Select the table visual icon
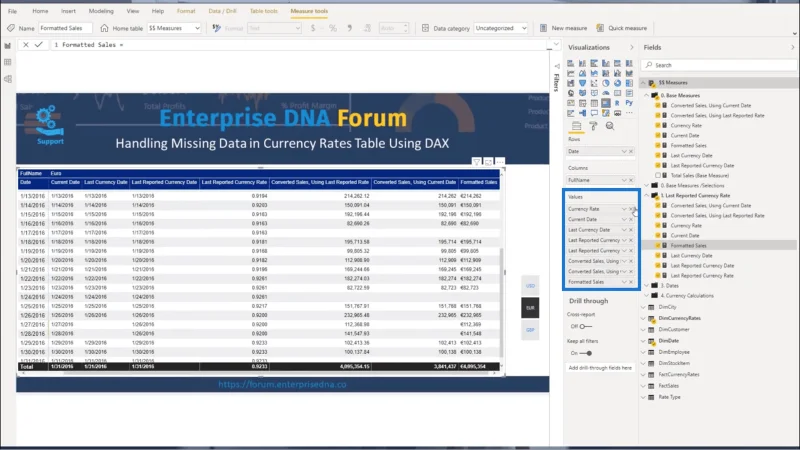The image size is (800, 450). tap(594, 103)
